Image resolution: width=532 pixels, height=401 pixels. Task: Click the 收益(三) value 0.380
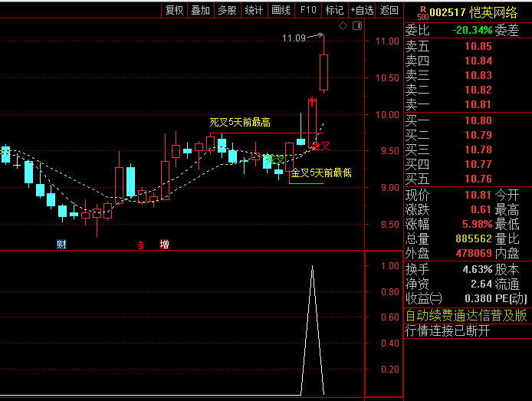pos(478,298)
